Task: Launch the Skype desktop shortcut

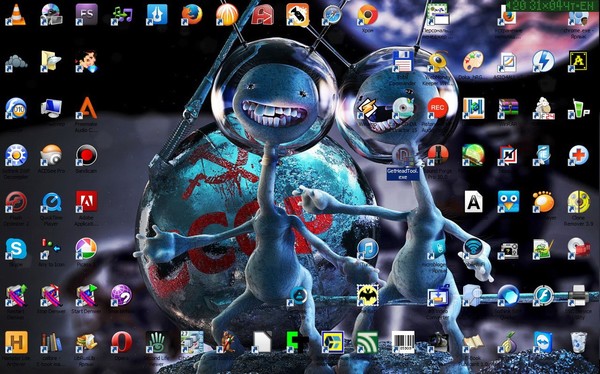Action: tap(16, 249)
